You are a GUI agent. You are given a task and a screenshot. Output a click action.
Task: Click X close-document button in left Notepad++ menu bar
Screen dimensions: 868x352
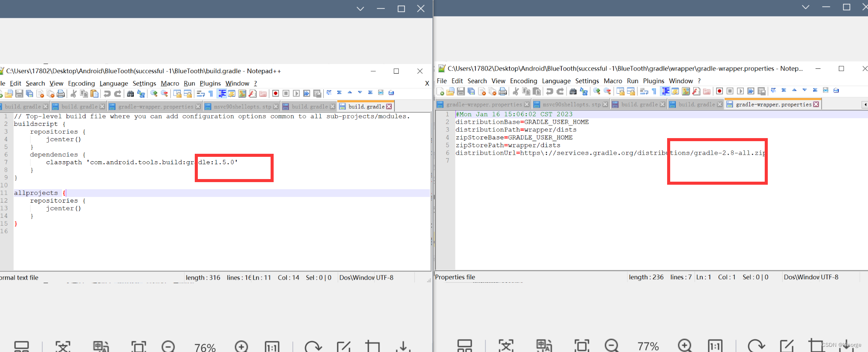pos(427,83)
